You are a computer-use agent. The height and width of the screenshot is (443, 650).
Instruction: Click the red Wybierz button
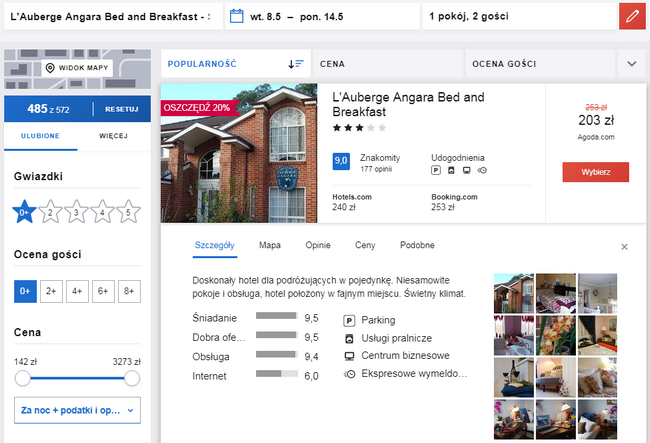coord(596,172)
